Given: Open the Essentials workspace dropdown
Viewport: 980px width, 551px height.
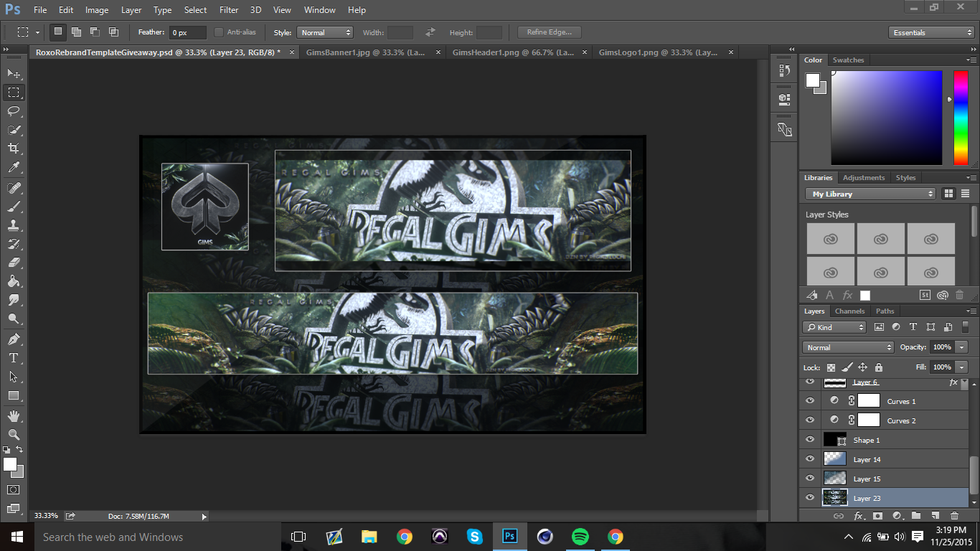Looking at the screenshot, I should (x=930, y=32).
